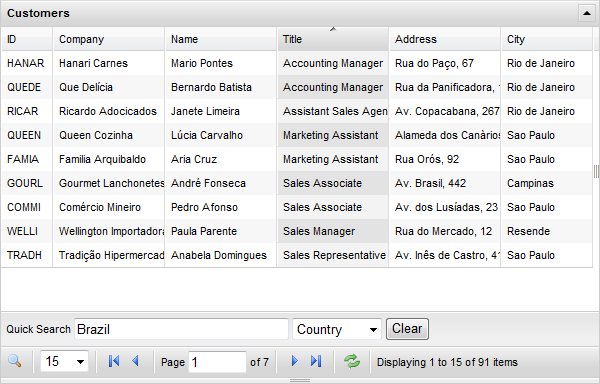Image resolution: width=600 pixels, height=384 pixels.
Task: Sort by the Company column header
Action: [x=109, y=39]
